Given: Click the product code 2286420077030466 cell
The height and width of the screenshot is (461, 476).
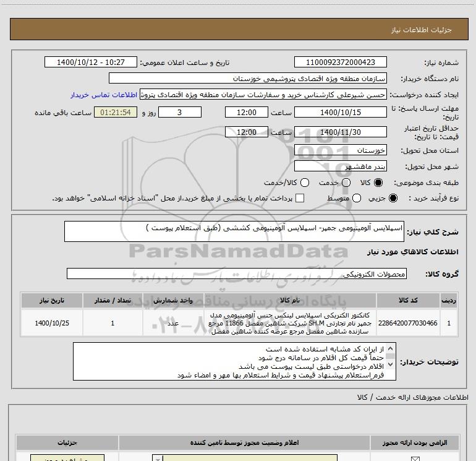Looking at the screenshot, I should point(408,323).
